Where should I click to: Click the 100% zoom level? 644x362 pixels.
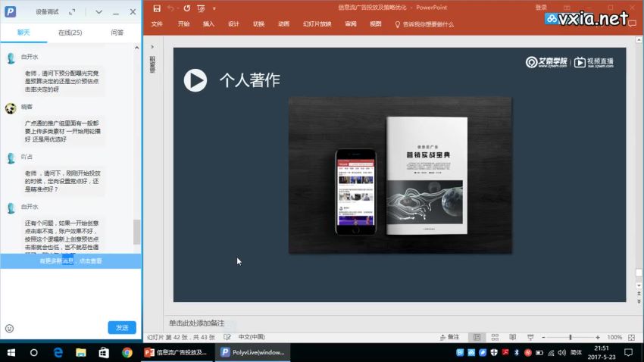(x=614, y=337)
